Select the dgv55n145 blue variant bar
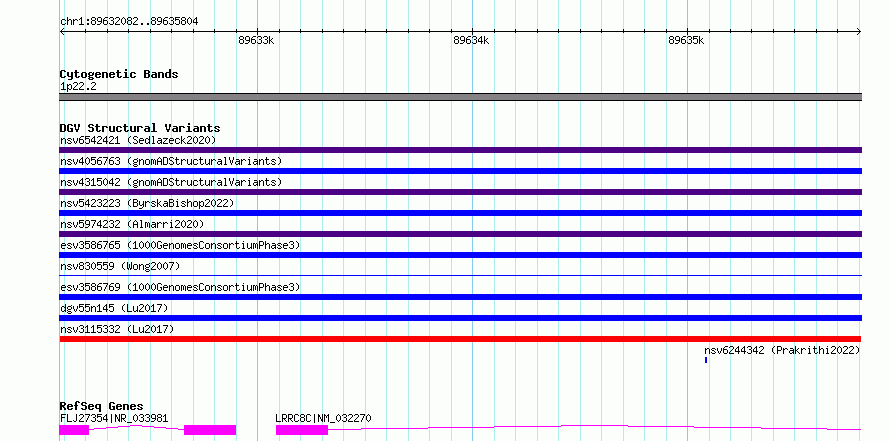This screenshot has width=890, height=441. (x=460, y=318)
